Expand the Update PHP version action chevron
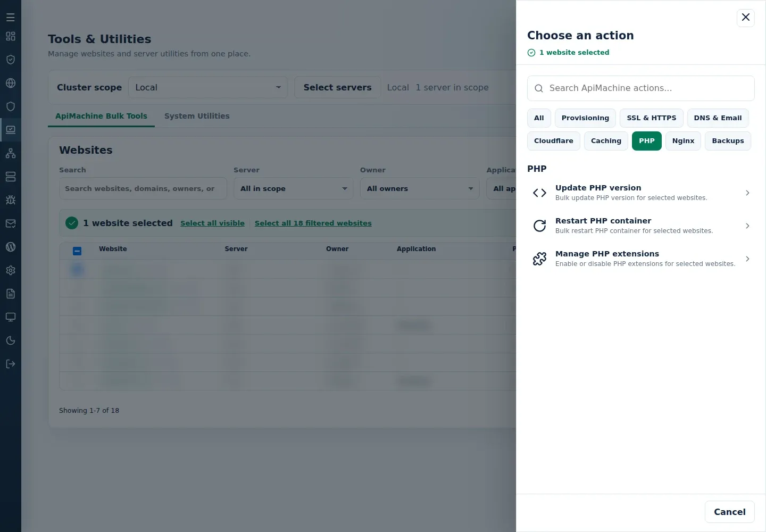The image size is (766, 532). click(747, 193)
